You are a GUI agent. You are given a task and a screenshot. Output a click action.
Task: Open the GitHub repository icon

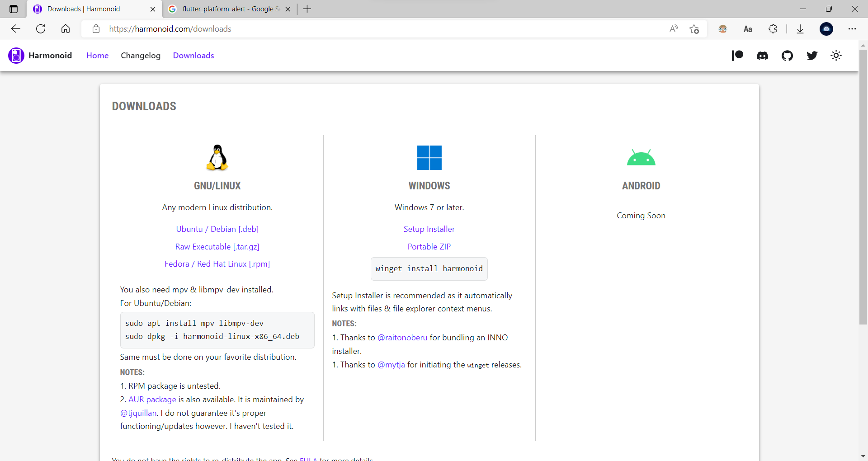tap(787, 56)
